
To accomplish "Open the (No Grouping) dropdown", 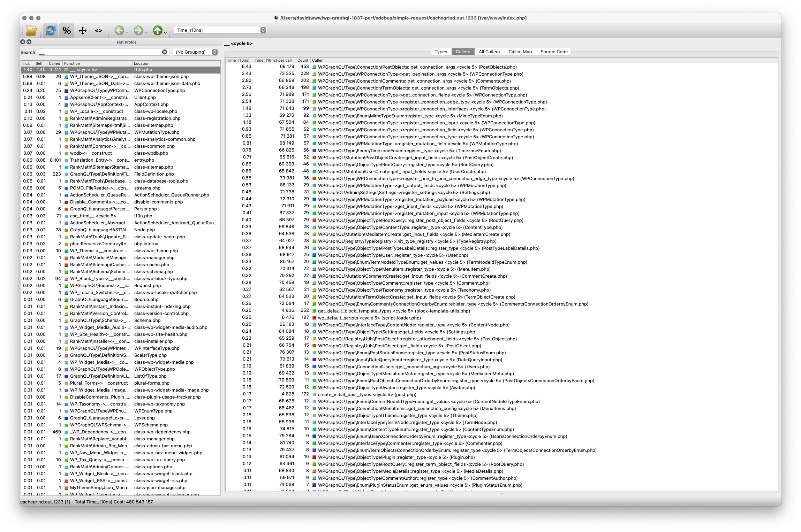I will (196, 52).
